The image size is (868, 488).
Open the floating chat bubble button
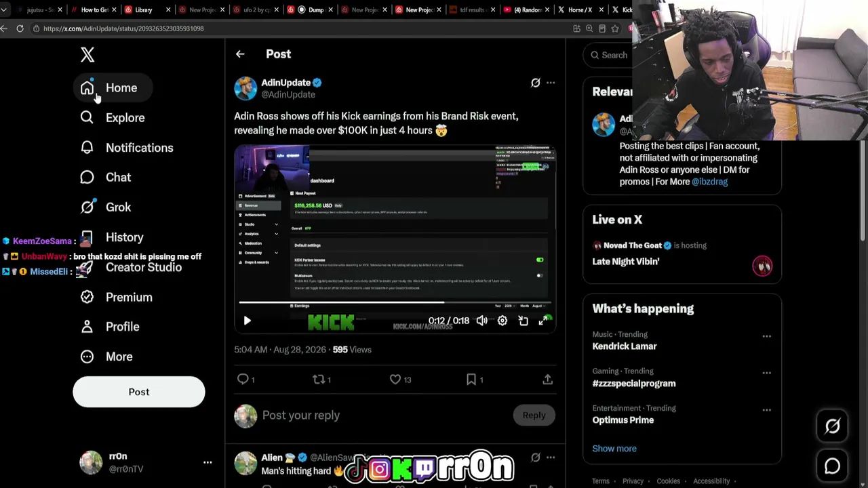pos(832,466)
